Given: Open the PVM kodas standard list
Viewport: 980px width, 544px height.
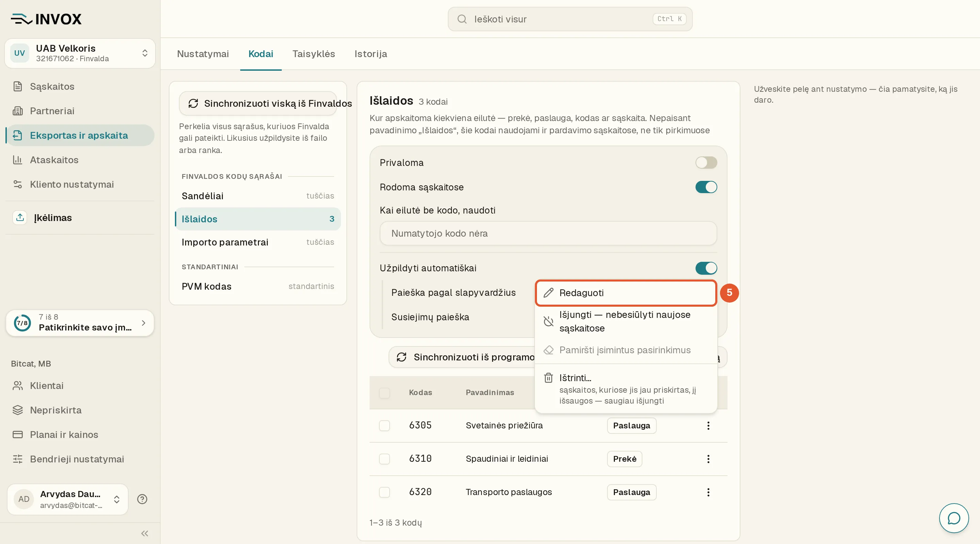Looking at the screenshot, I should (258, 286).
